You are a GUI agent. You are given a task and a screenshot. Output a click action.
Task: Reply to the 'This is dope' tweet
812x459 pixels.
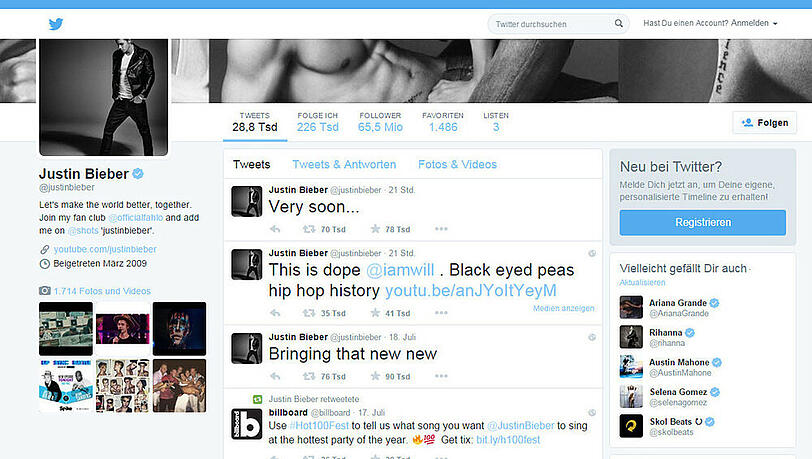tap(275, 313)
